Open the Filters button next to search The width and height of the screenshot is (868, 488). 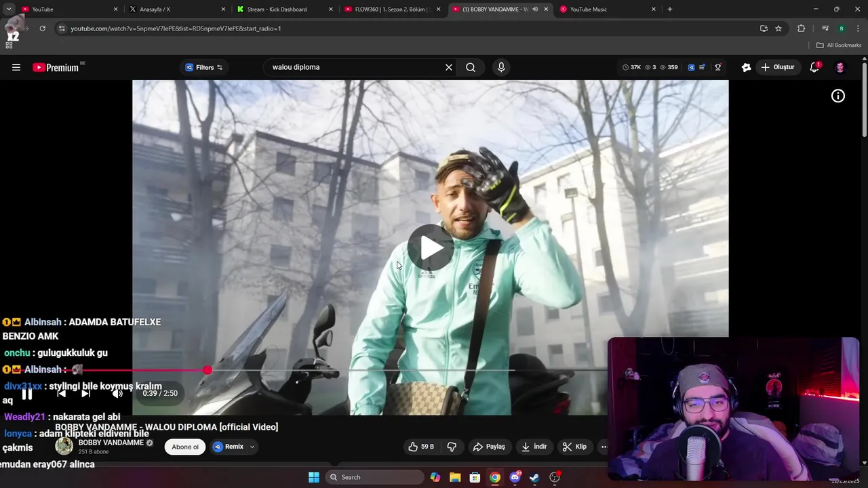(x=204, y=67)
